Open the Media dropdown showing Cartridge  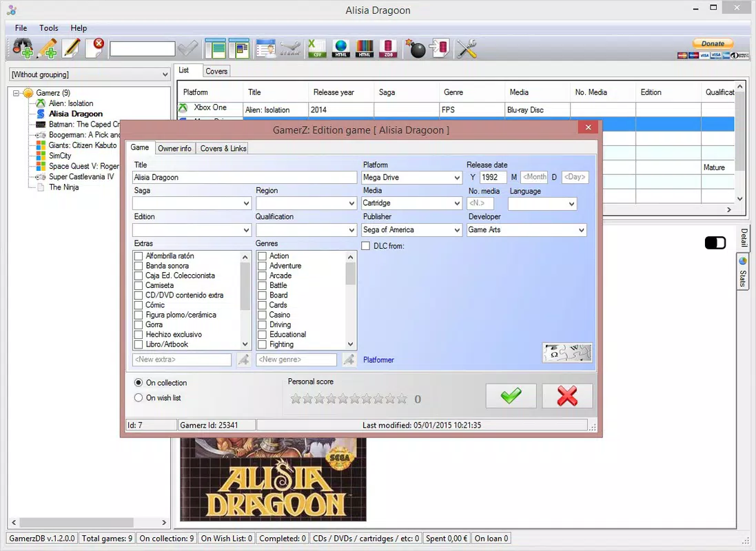tap(412, 203)
